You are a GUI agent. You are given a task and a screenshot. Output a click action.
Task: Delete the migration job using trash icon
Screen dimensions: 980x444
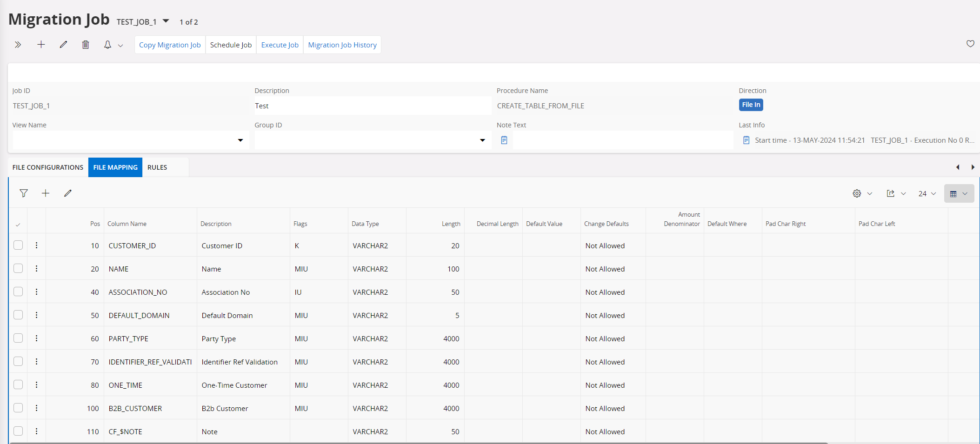(x=86, y=45)
